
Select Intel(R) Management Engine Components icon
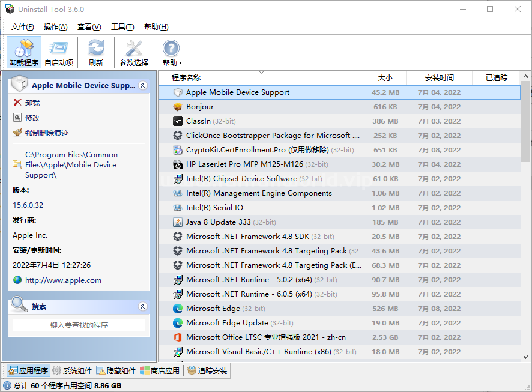(178, 193)
